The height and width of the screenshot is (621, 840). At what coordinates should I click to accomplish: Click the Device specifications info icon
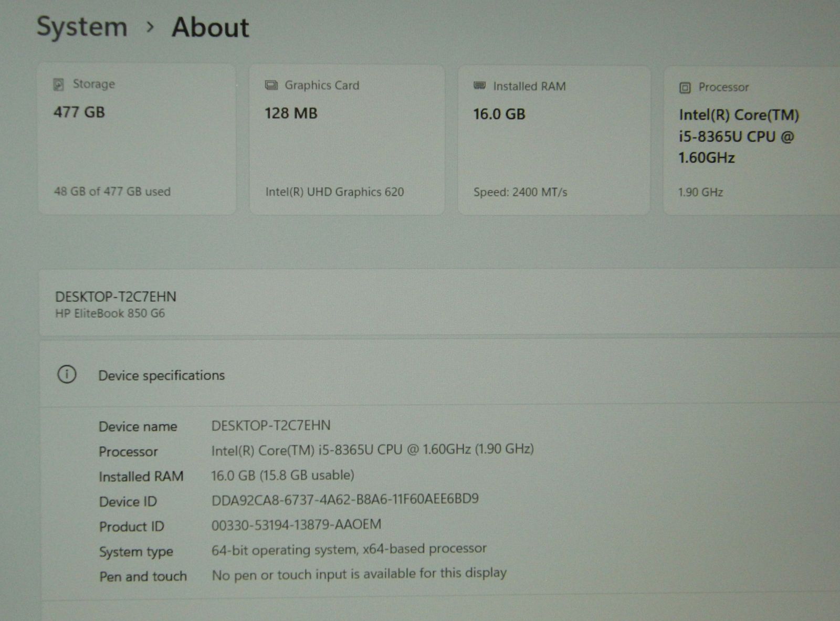tap(67, 375)
